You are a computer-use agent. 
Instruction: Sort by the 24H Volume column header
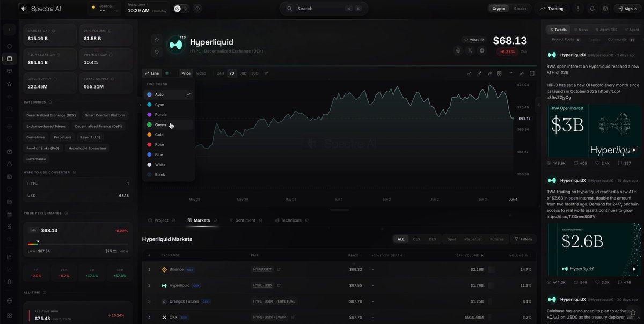tap(471, 255)
